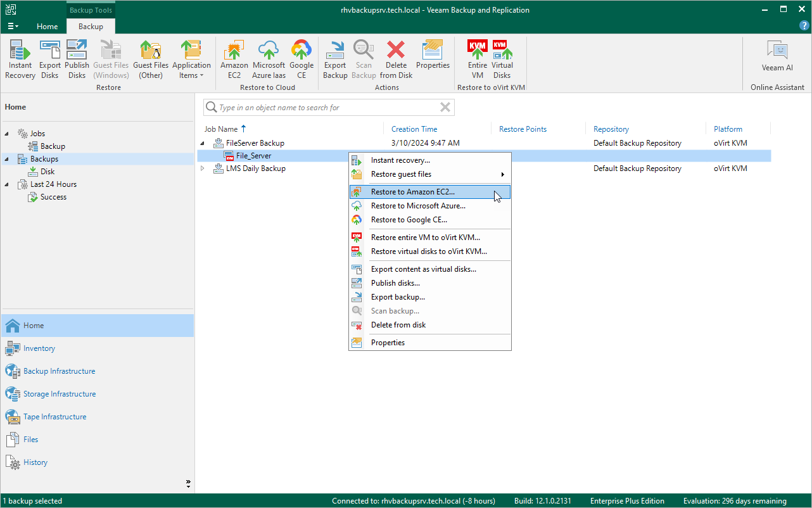Image resolution: width=812 pixels, height=508 pixels.
Task: Go to Storage Infrastructure view
Action: 98,394
